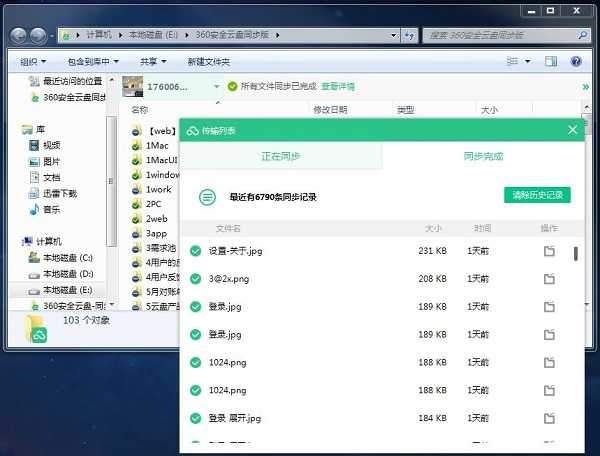Open folder for 3@2x.png row
600x456 pixels.
coord(549,279)
